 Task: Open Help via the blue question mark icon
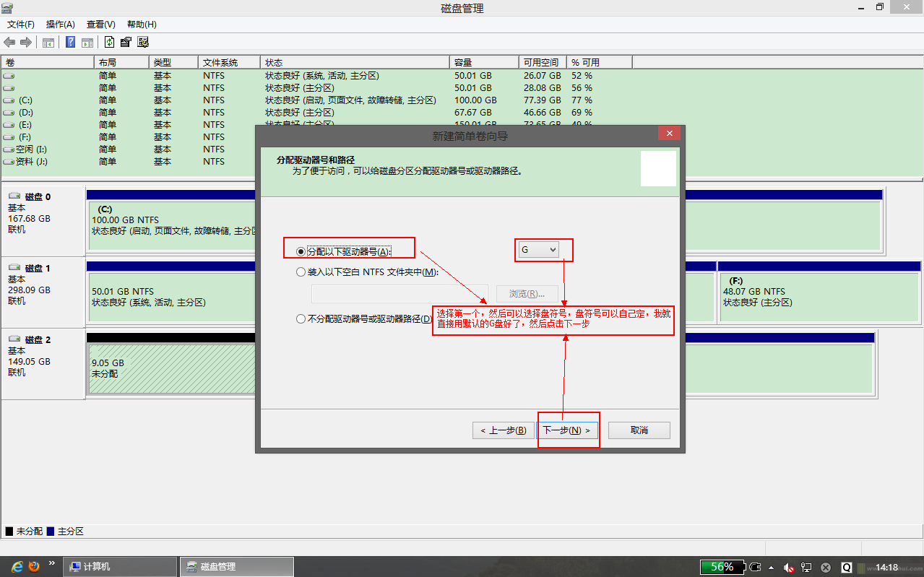[71, 43]
